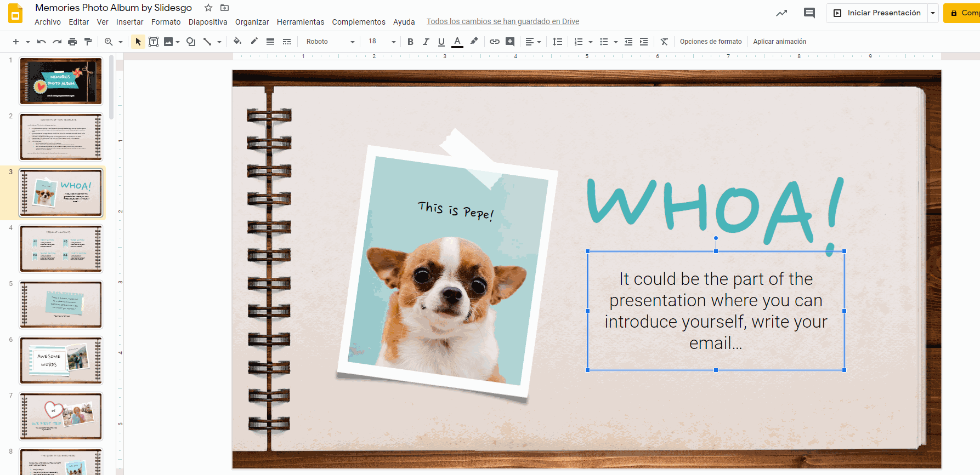This screenshot has height=475, width=980.
Task: Open bulleted list options dropdown arrow
Action: click(616, 42)
